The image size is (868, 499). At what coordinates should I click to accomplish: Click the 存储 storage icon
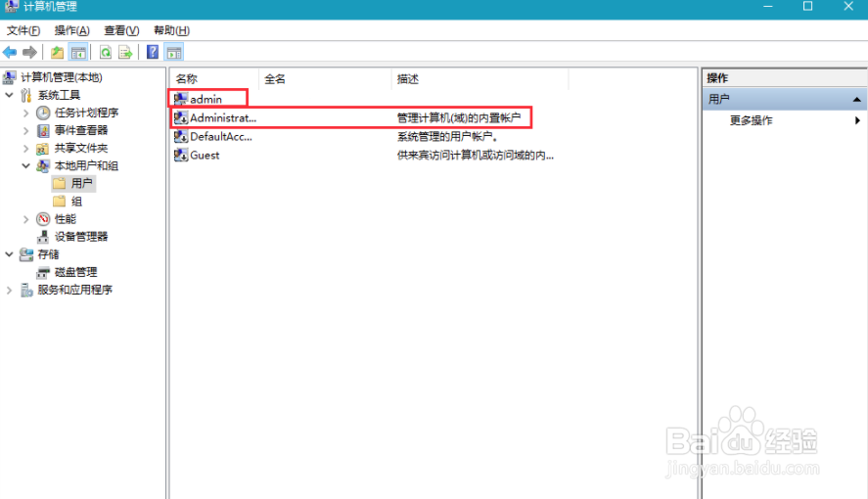tap(26, 254)
